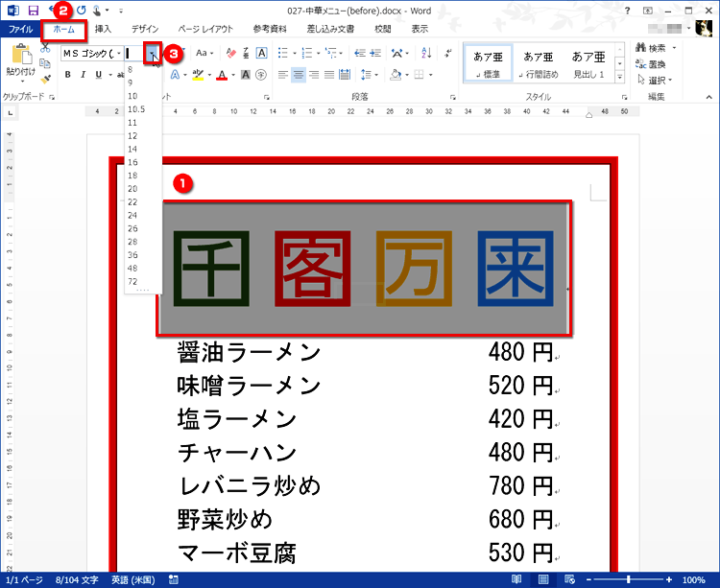720x588 pixels.
Task: Click the macro recording status bar icon
Action: [x=174, y=579]
